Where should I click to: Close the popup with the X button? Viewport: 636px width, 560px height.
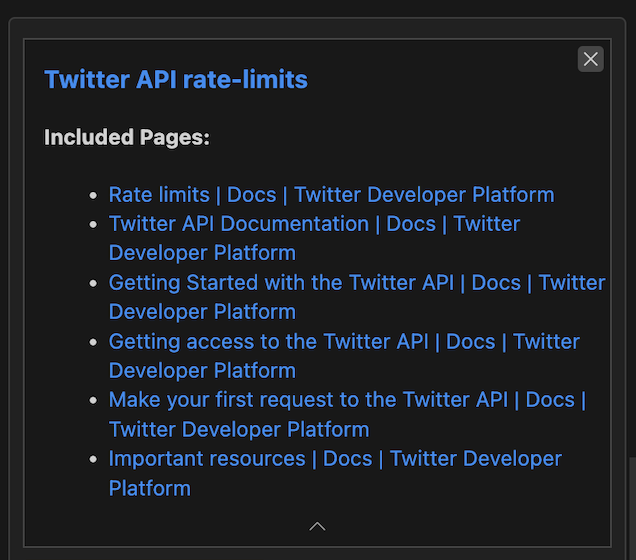coord(590,59)
